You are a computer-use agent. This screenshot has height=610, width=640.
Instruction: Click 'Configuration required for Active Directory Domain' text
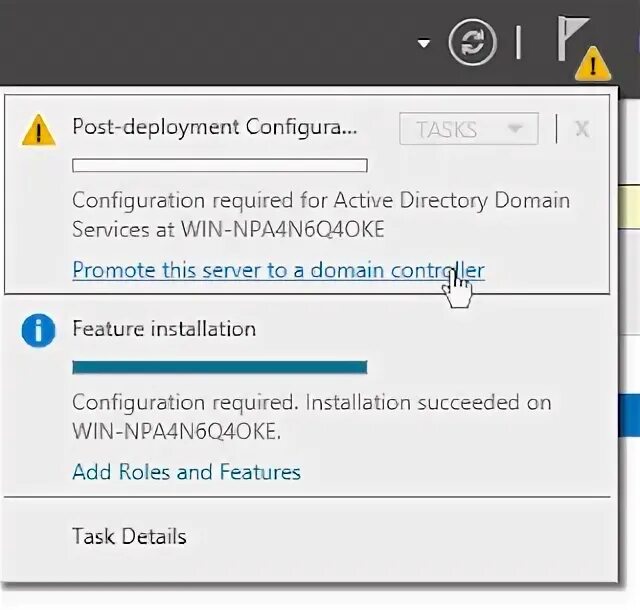[x=320, y=200]
